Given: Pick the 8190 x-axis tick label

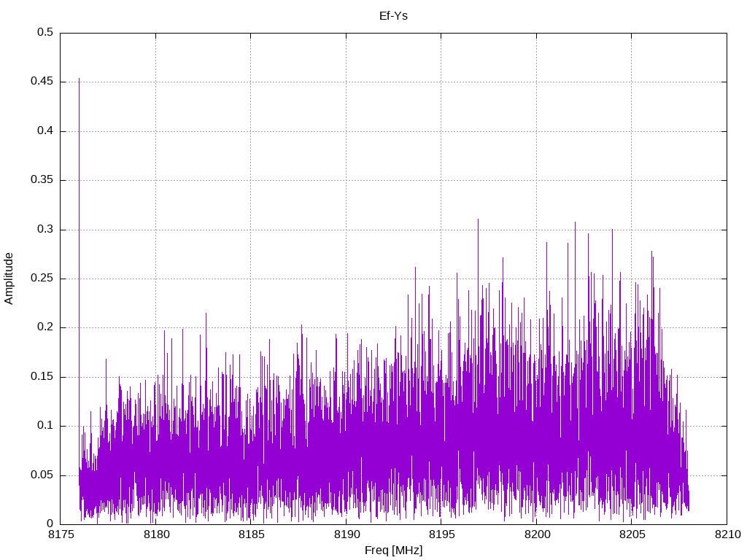Looking at the screenshot, I should (346, 536).
